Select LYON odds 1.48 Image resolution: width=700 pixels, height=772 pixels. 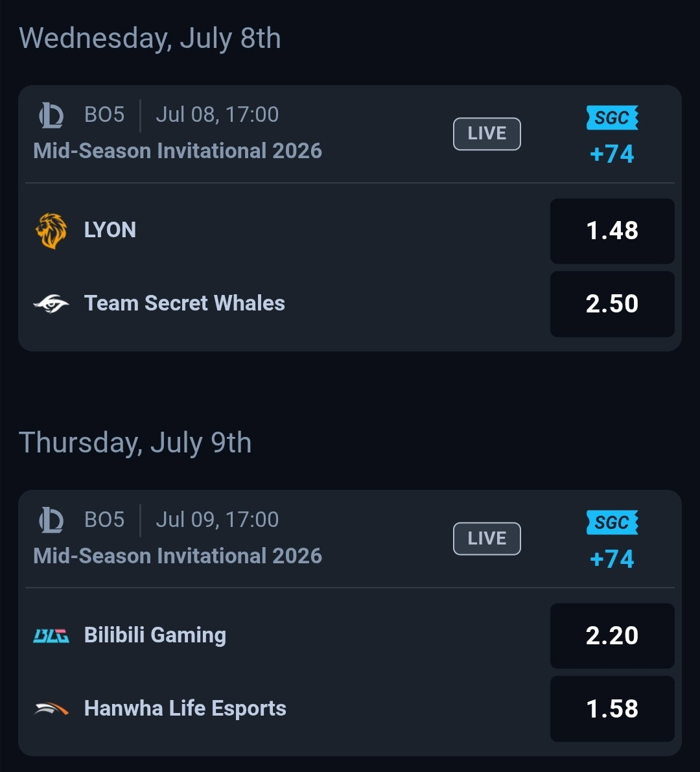(x=612, y=231)
